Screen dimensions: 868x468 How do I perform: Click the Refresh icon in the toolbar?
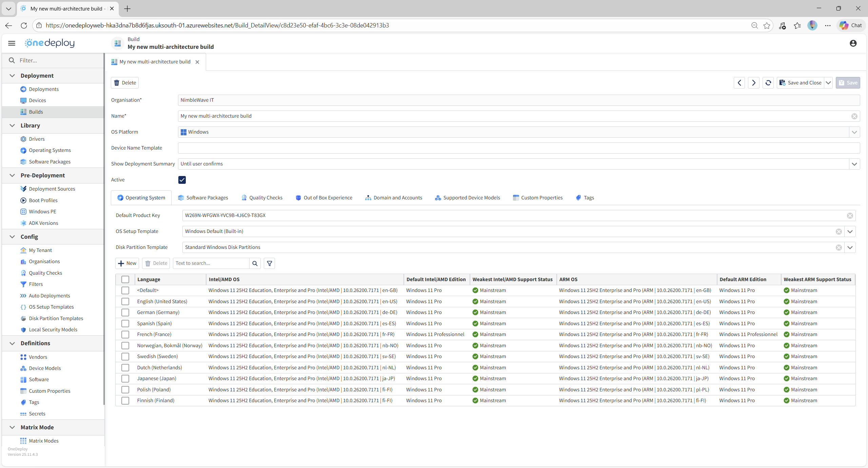coord(768,82)
